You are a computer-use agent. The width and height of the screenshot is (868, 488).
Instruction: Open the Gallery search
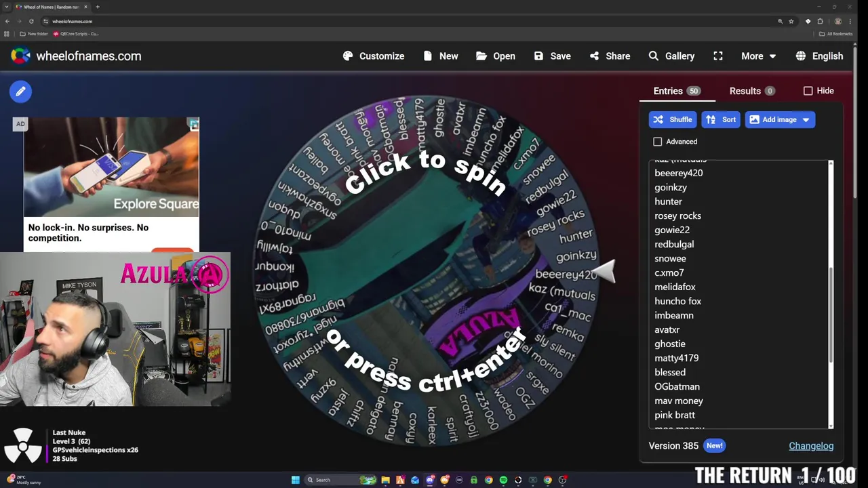671,56
